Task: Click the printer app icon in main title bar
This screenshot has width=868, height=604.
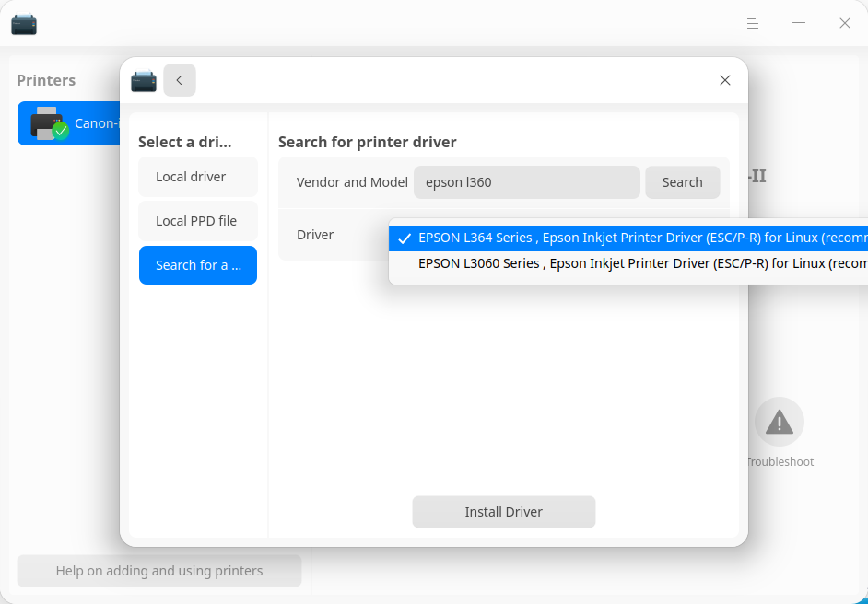Action: [24, 23]
